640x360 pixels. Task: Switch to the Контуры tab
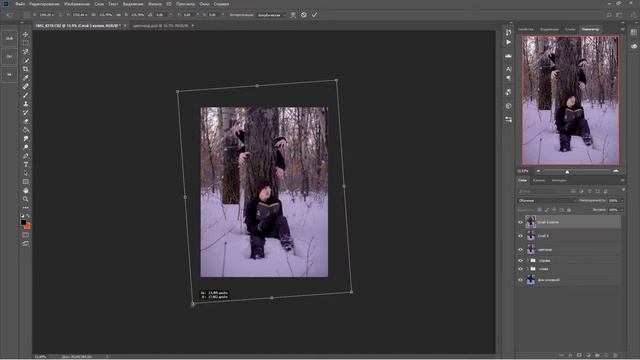tap(559, 180)
